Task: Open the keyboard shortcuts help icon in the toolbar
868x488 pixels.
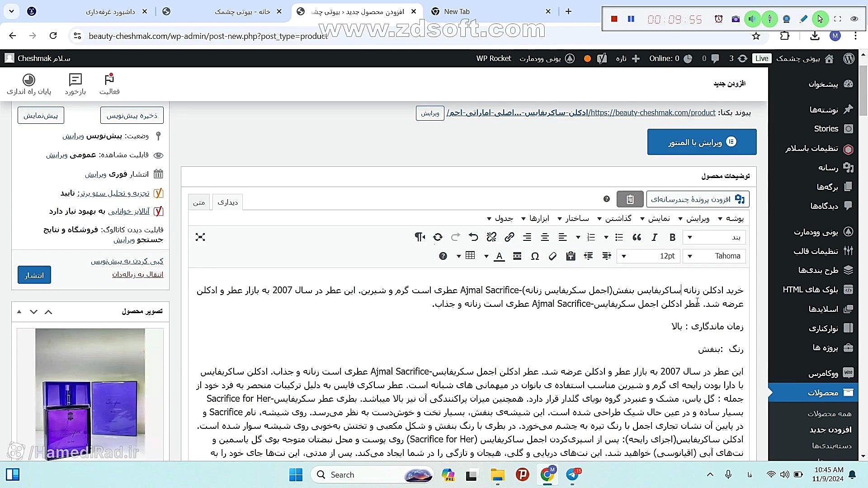Action: [x=443, y=256]
